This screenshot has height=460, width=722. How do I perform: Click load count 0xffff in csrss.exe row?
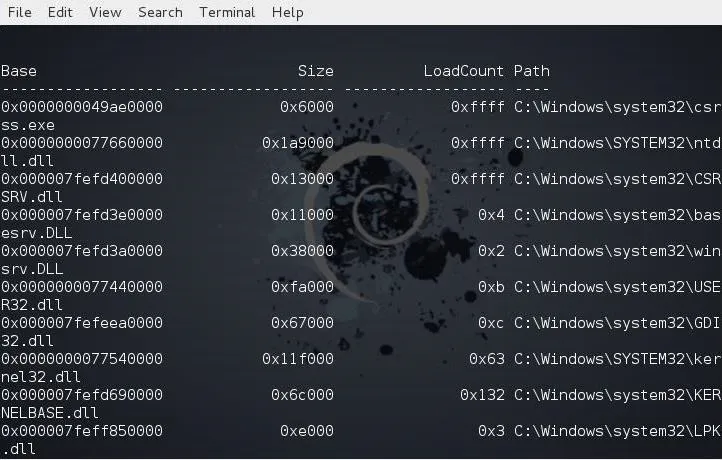(477, 107)
